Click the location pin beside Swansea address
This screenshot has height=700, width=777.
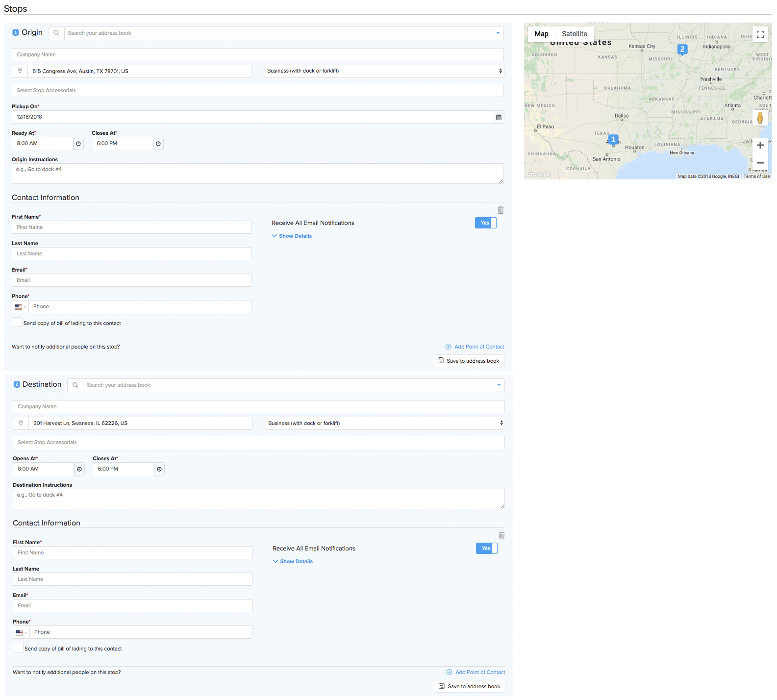pos(21,423)
